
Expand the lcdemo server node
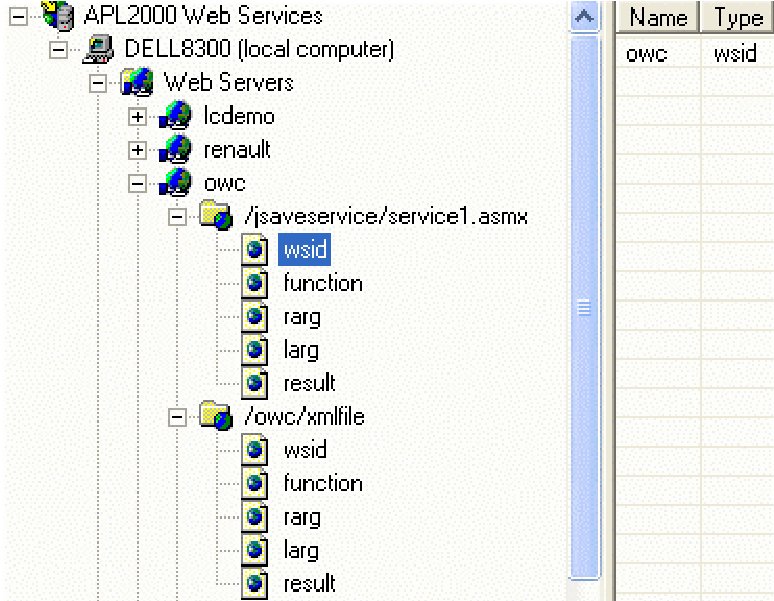(x=137, y=116)
